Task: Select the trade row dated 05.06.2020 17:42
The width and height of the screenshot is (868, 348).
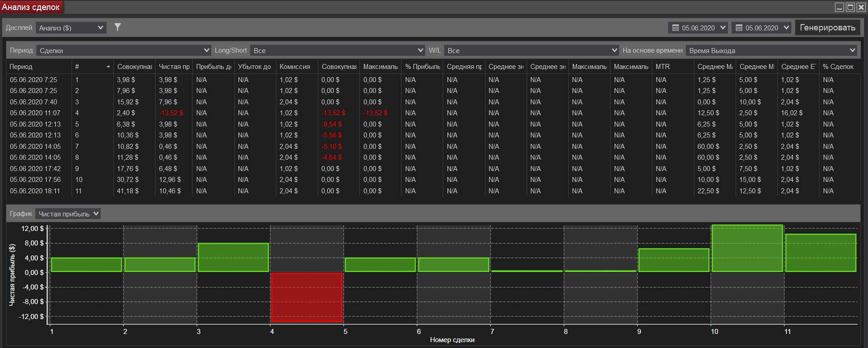Action: pyautogui.click(x=433, y=169)
